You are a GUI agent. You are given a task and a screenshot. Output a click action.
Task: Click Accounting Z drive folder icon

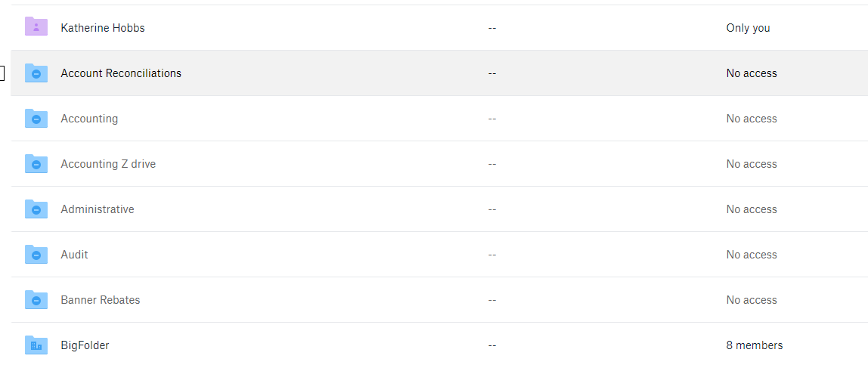point(36,164)
